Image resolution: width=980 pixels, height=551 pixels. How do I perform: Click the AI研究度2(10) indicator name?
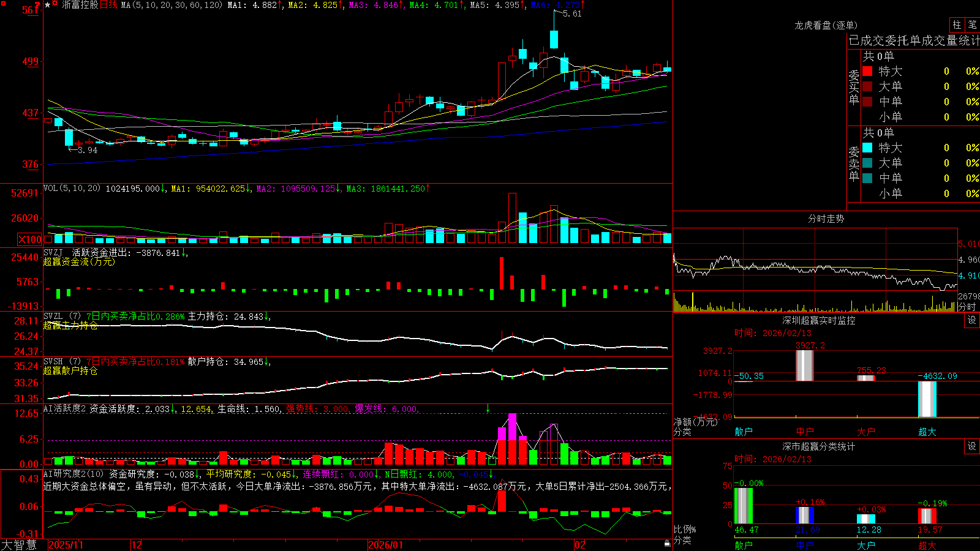pos(73,474)
